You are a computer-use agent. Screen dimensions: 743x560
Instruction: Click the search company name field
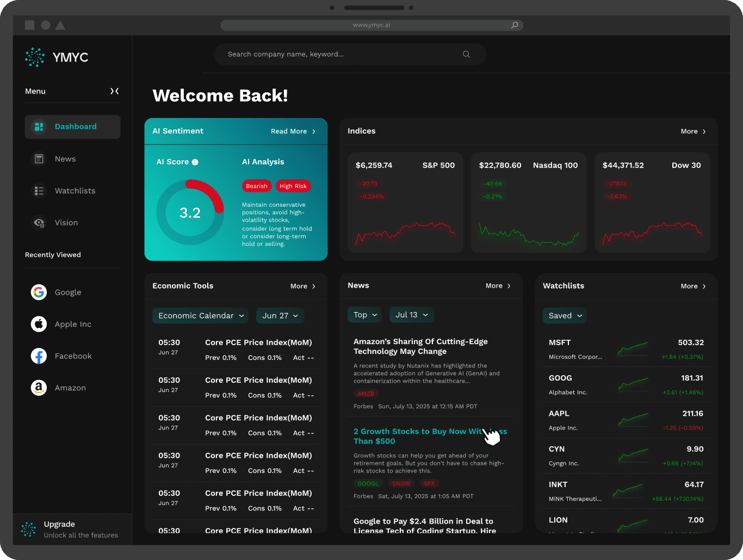pos(350,54)
